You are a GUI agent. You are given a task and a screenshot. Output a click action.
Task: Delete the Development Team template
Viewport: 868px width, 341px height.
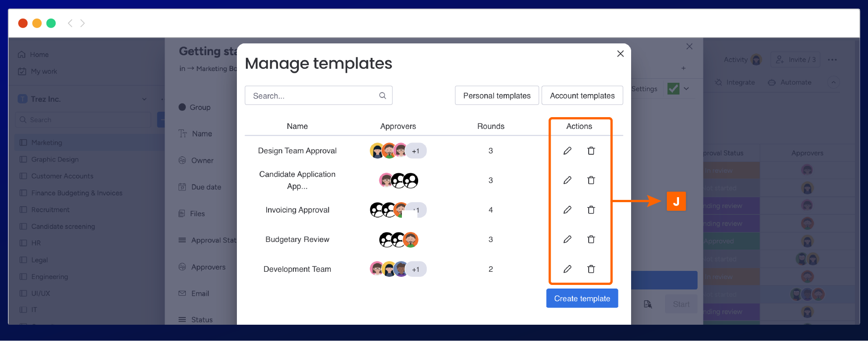coord(591,269)
